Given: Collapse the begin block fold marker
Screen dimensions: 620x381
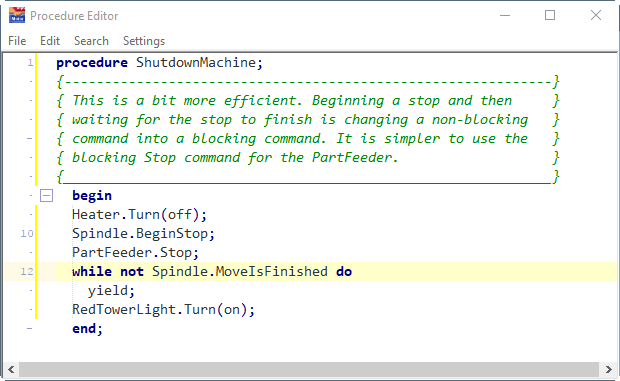Looking at the screenshot, I should (x=46, y=195).
